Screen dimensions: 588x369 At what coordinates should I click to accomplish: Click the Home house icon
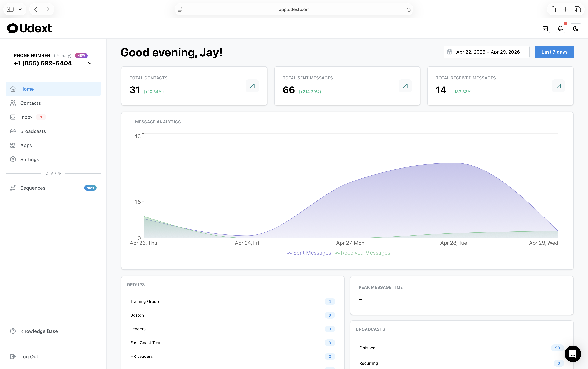(x=13, y=89)
